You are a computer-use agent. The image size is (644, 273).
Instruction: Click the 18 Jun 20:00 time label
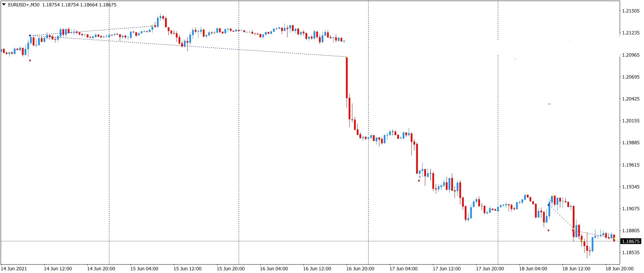tap(619, 269)
